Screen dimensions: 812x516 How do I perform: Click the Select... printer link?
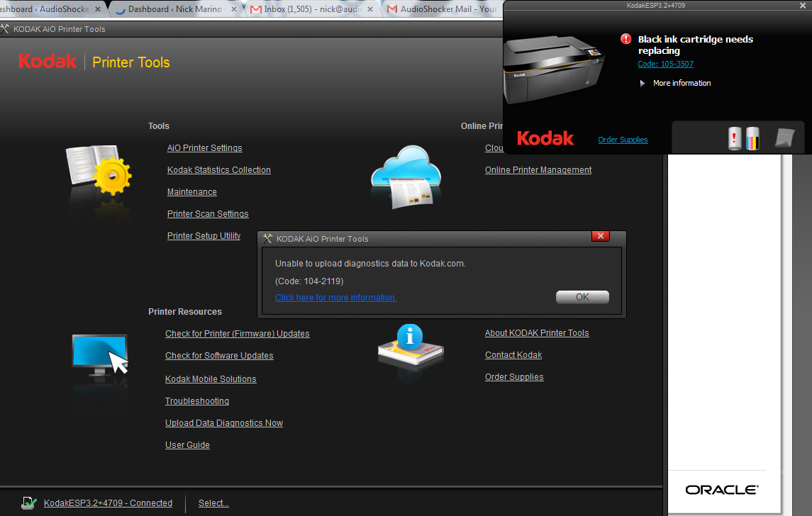[213, 503]
